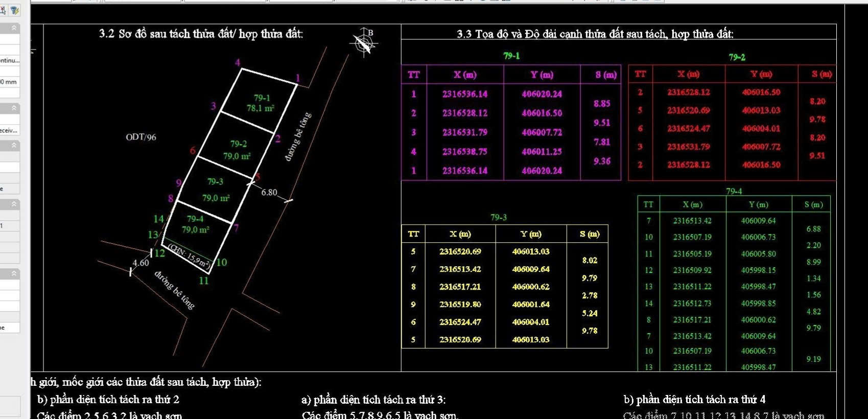Select parcel label '79-4' inside the plot diagram
This screenshot has height=419, width=868.
(x=195, y=219)
